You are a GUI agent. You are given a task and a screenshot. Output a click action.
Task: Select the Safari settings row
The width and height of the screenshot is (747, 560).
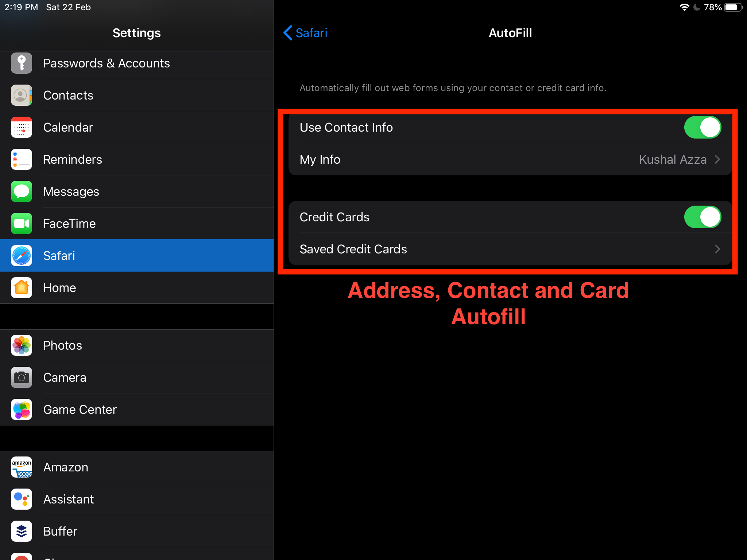(137, 256)
